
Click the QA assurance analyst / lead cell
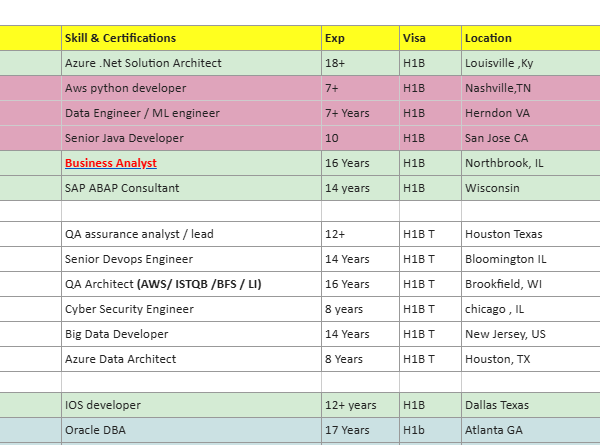[191, 234]
